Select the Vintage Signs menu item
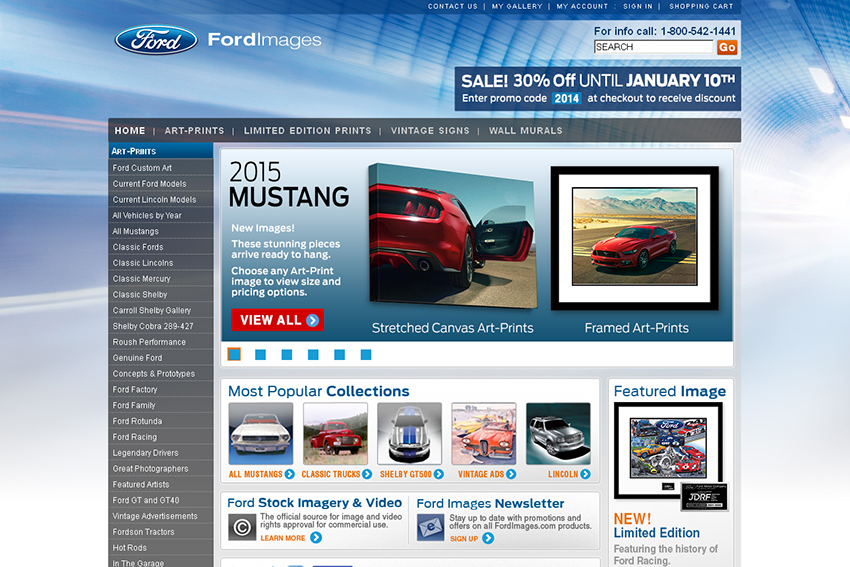The image size is (850, 567). [430, 131]
